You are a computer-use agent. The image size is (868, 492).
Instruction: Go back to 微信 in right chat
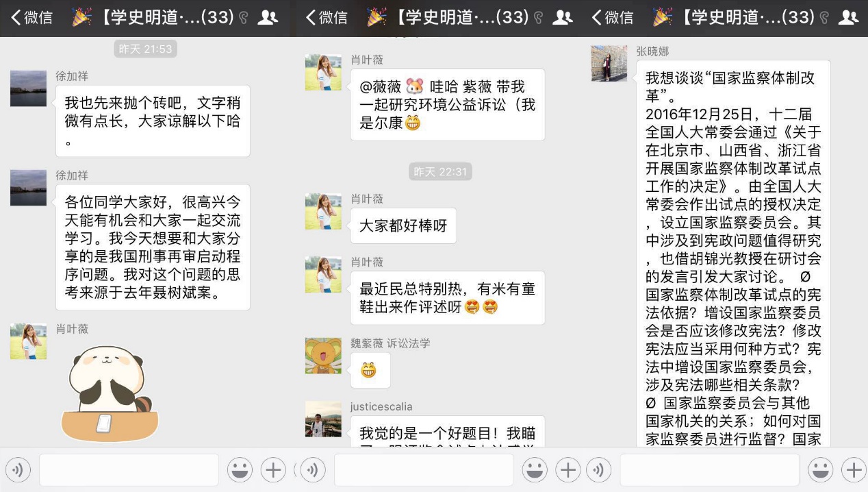click(613, 18)
